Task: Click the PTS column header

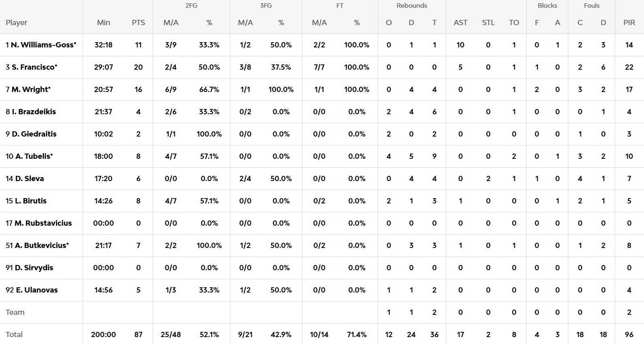Action: [x=138, y=23]
